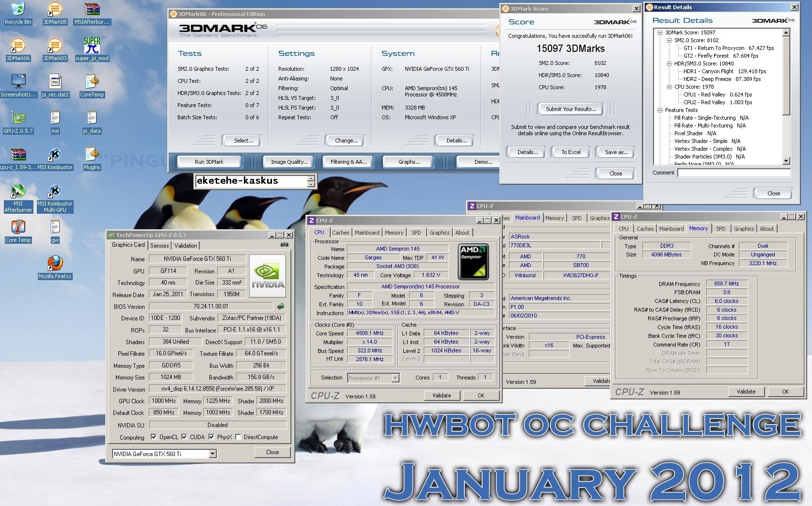Click the Comment input field
812x506 pixels.
(733, 173)
